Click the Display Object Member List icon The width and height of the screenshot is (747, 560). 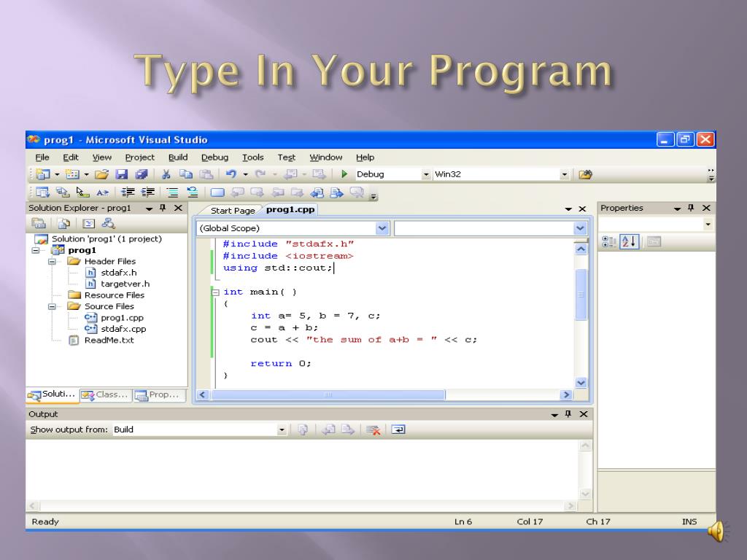[42, 192]
